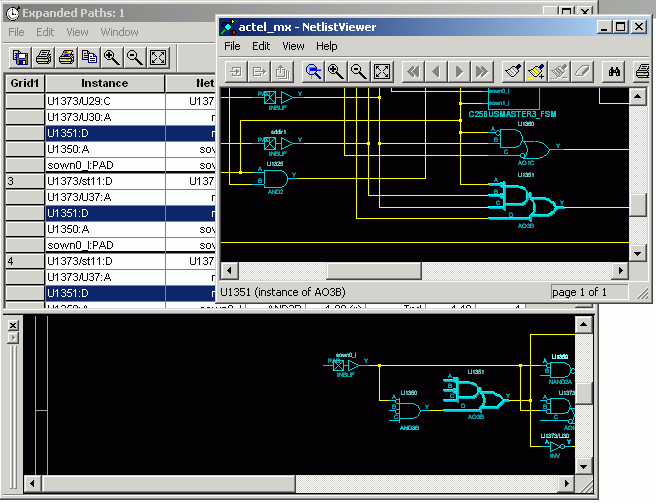Open the Edit menu in Expanded Paths window
This screenshot has height=503, width=656.
tap(45, 32)
